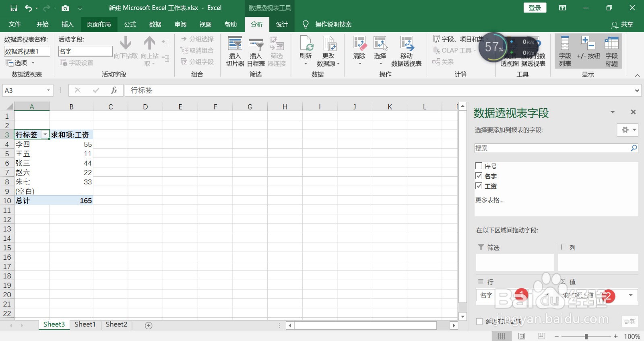Open the field pane task options dropdown arrow
Viewport: 644px width, 341px height.
coord(613,112)
